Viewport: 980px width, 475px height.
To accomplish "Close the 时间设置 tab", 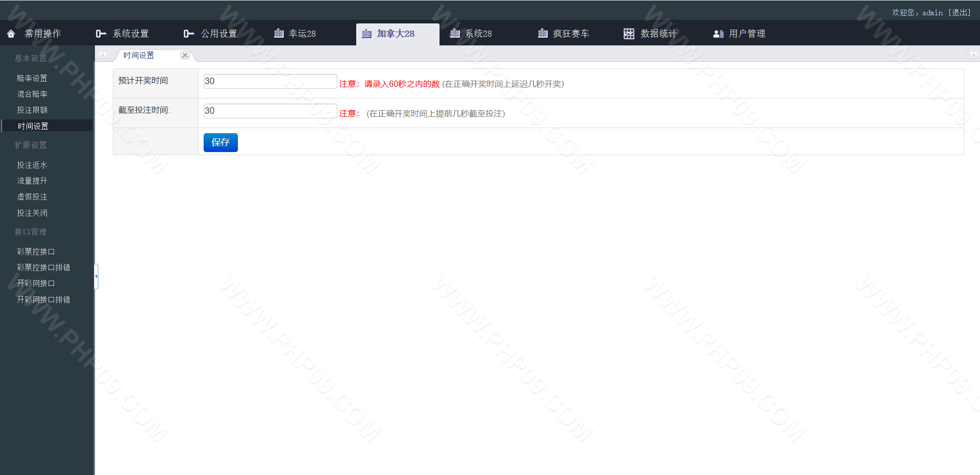I will (x=185, y=55).
